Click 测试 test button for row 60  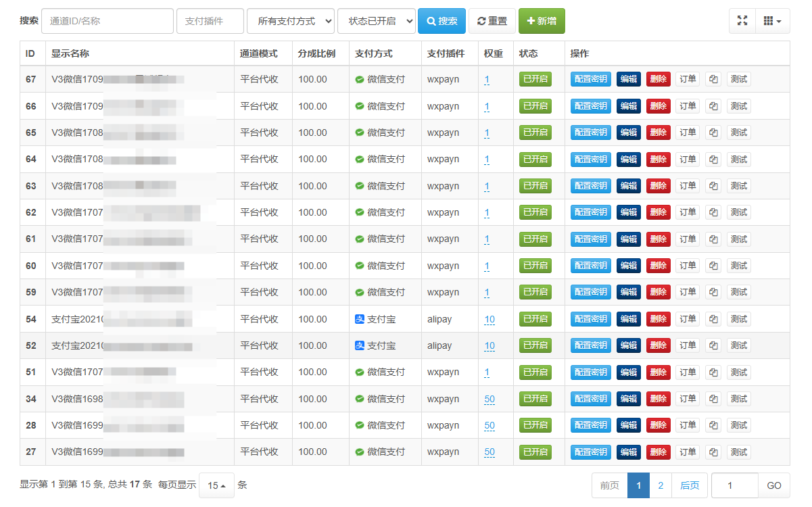click(739, 266)
